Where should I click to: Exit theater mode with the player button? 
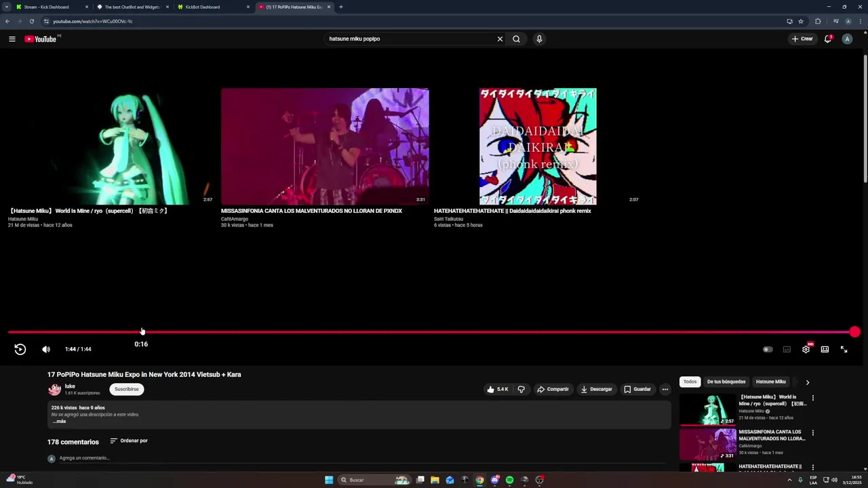coord(825,349)
